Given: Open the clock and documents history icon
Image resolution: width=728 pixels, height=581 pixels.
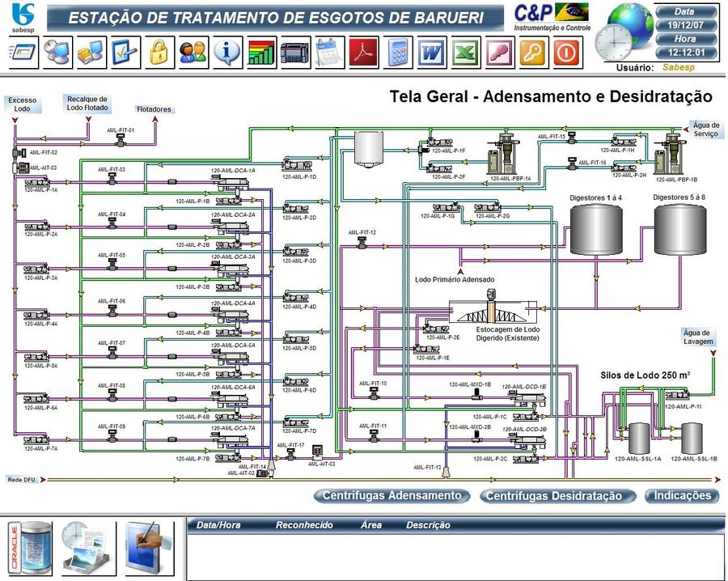Looking at the screenshot, I should pos(88,549).
